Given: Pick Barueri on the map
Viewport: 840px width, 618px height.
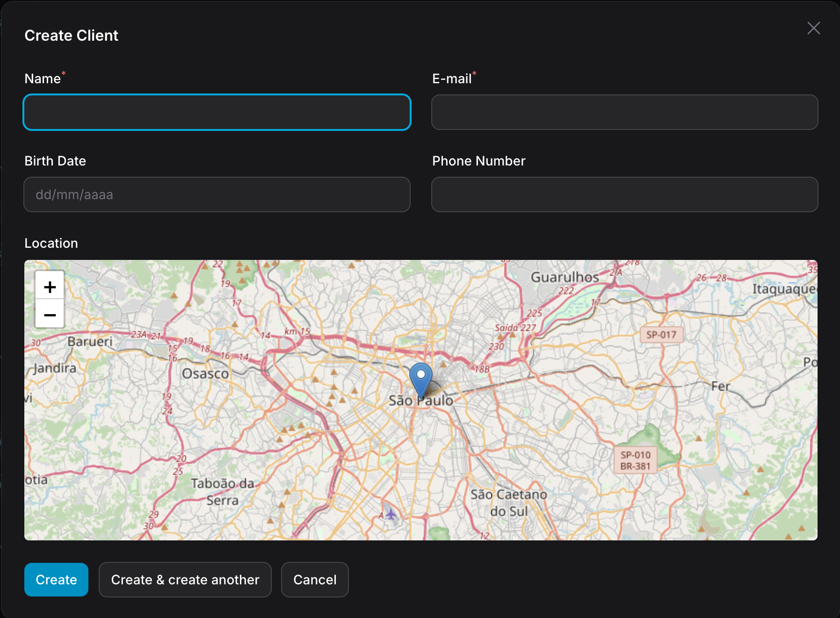Looking at the screenshot, I should tap(90, 341).
